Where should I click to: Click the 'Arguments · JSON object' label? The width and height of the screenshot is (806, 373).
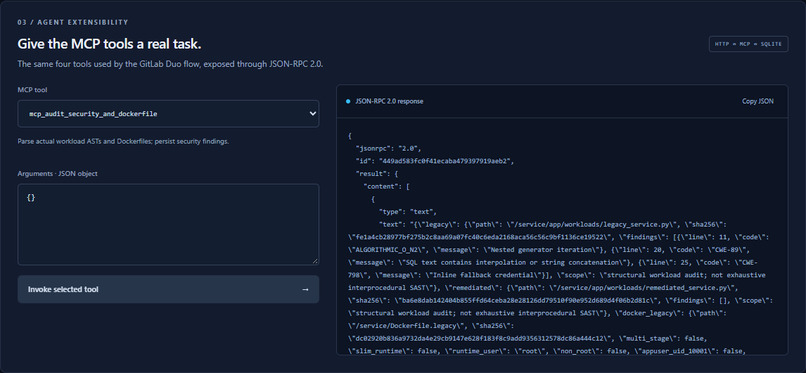tap(58, 174)
